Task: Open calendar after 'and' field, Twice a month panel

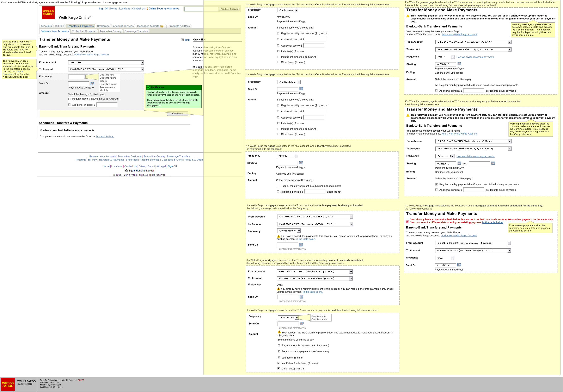Action: click(x=493, y=163)
